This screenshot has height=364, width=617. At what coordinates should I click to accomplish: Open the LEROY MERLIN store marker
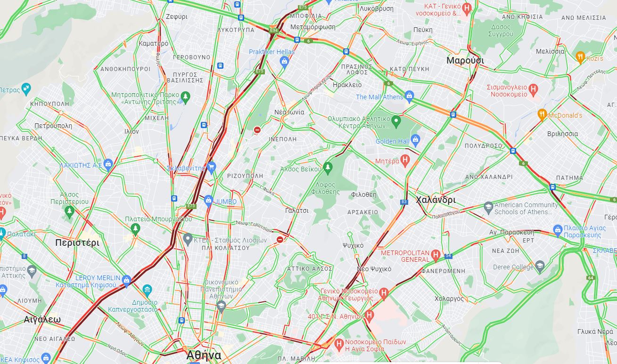(x=126, y=281)
